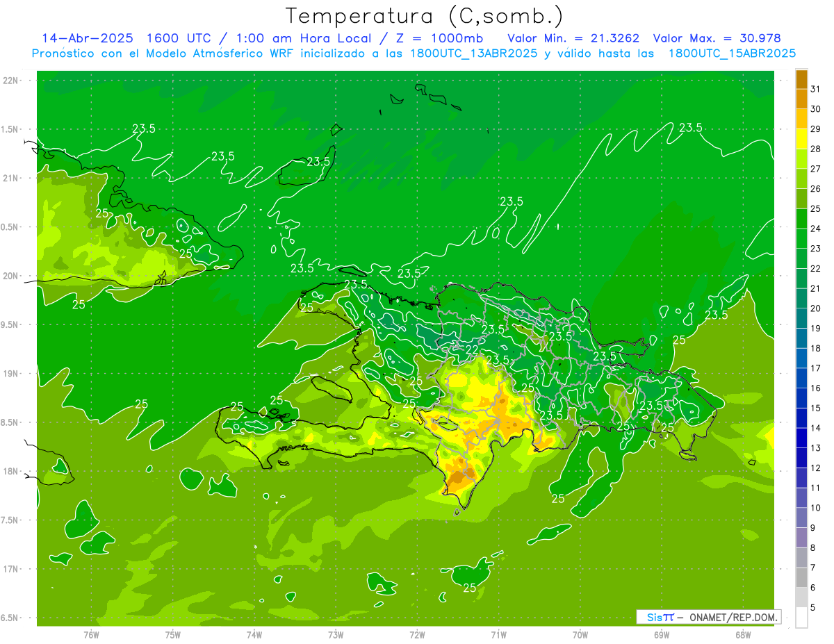Click the SisTT - ONAMET/REP.DOM. credit box
This screenshot has height=644, width=834.
point(709,617)
